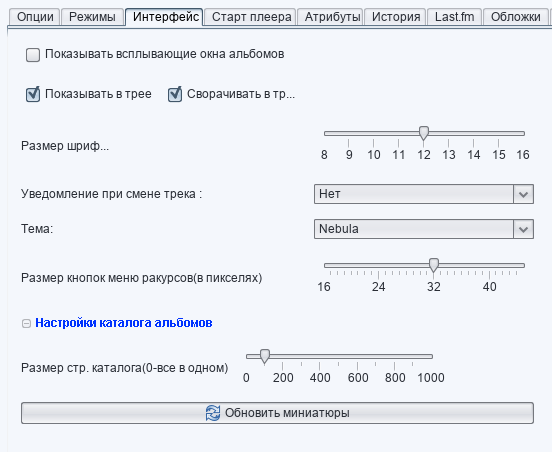
Task: Click the 24 mark on the button size scale
Action: point(378,287)
